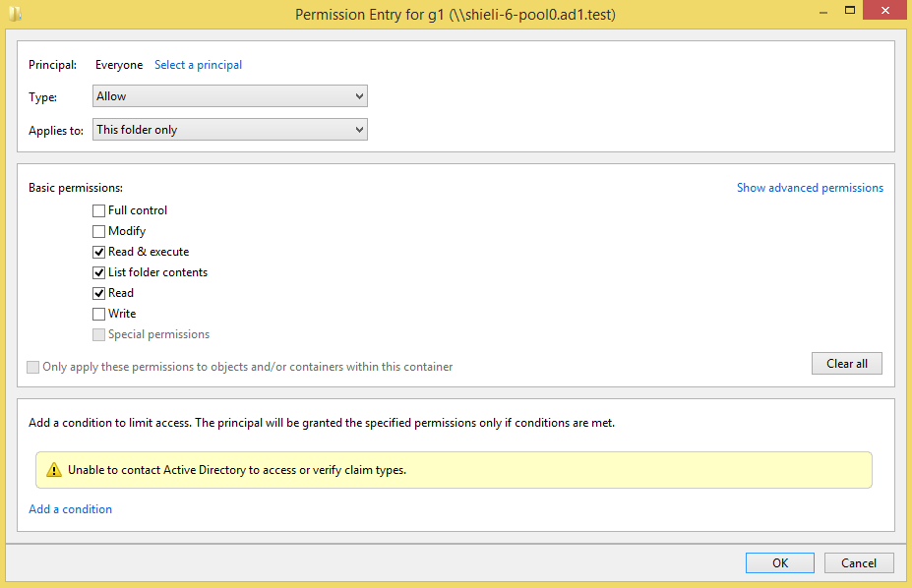Click the Special permissions checkbox
Viewport: 912px width, 588px height.
click(x=99, y=334)
